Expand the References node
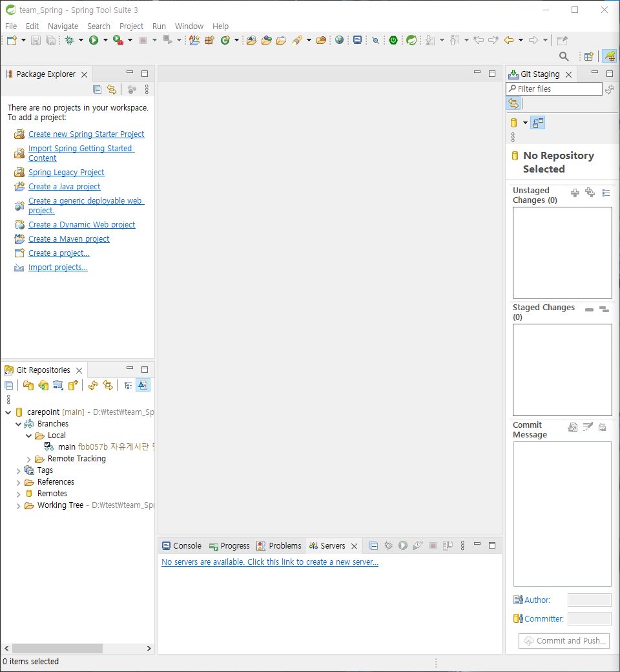Viewport: 620px width, 672px height. 19,482
